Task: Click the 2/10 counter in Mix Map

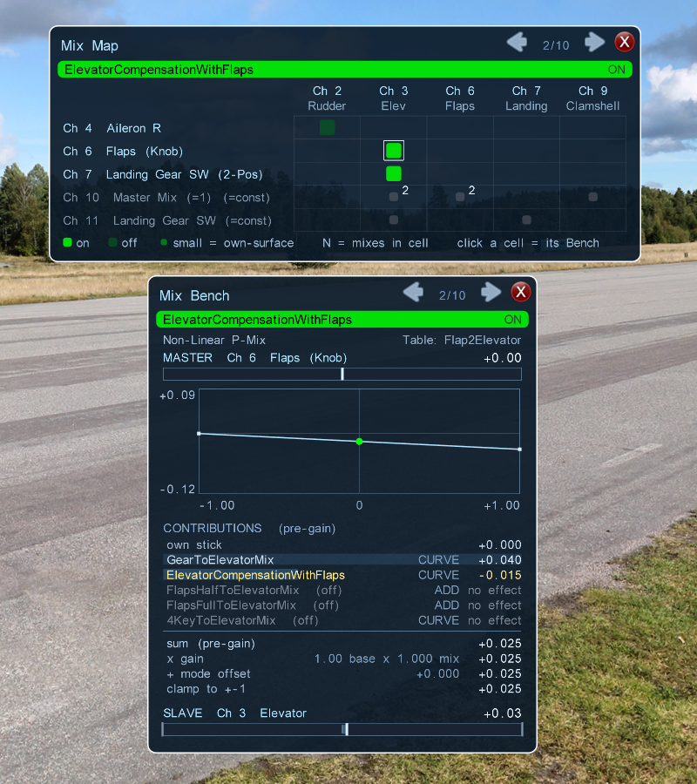Action: pyautogui.click(x=556, y=45)
